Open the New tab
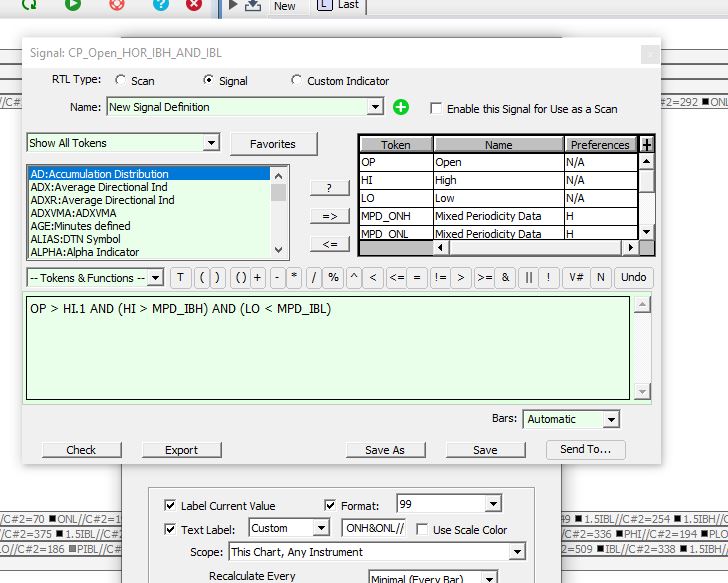Screen dimensions: 728x583 pyautogui.click(x=284, y=6)
